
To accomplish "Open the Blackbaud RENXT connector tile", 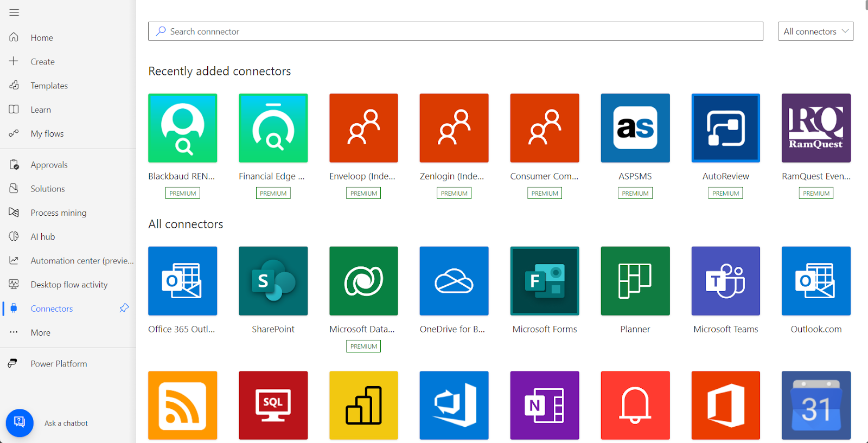I will tap(183, 128).
